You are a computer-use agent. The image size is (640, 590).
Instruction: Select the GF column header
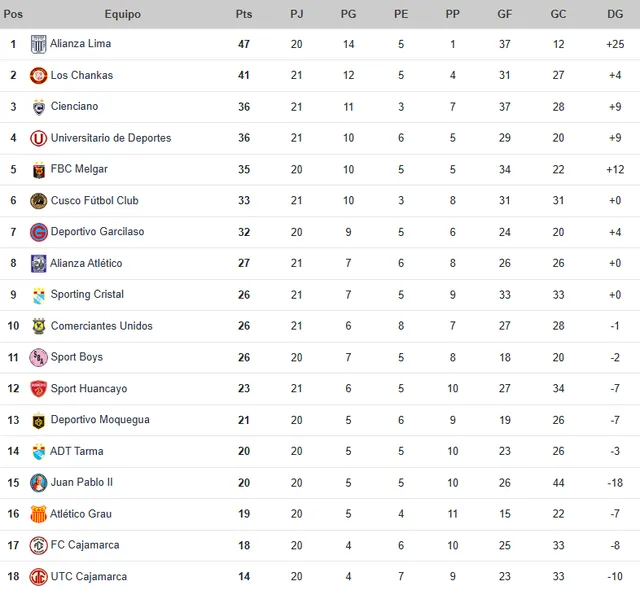tap(504, 14)
